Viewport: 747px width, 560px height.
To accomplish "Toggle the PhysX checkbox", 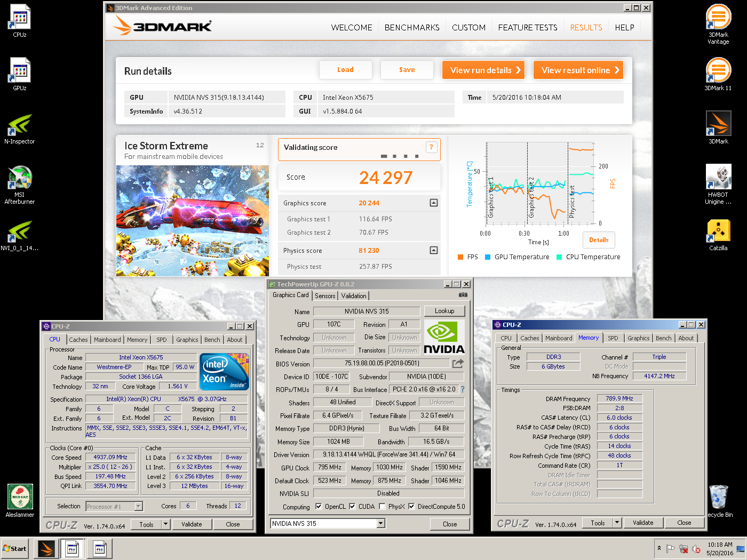I will click(x=382, y=507).
